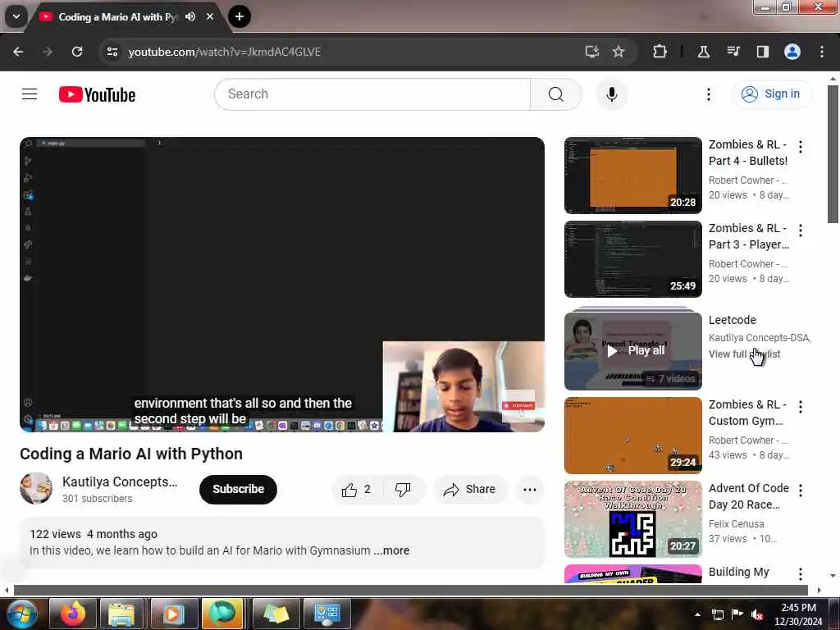
Task: Dislike the video with thumbs down
Action: click(403, 489)
